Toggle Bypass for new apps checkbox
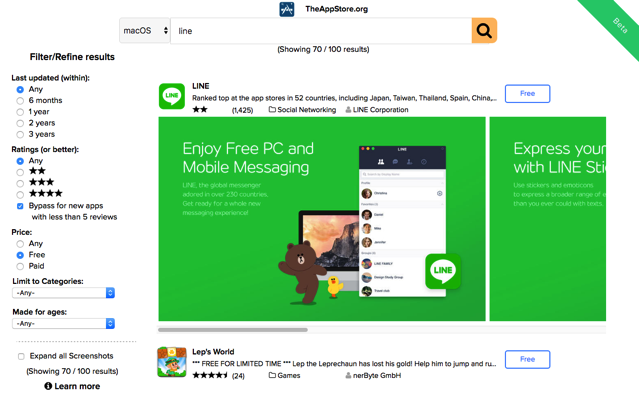This screenshot has width=639, height=394. click(x=20, y=206)
